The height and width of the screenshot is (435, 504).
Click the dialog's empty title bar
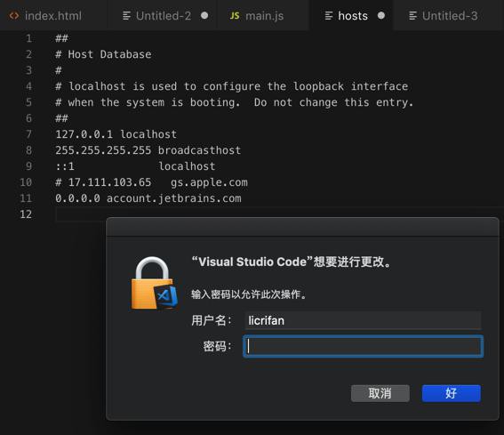click(x=302, y=227)
